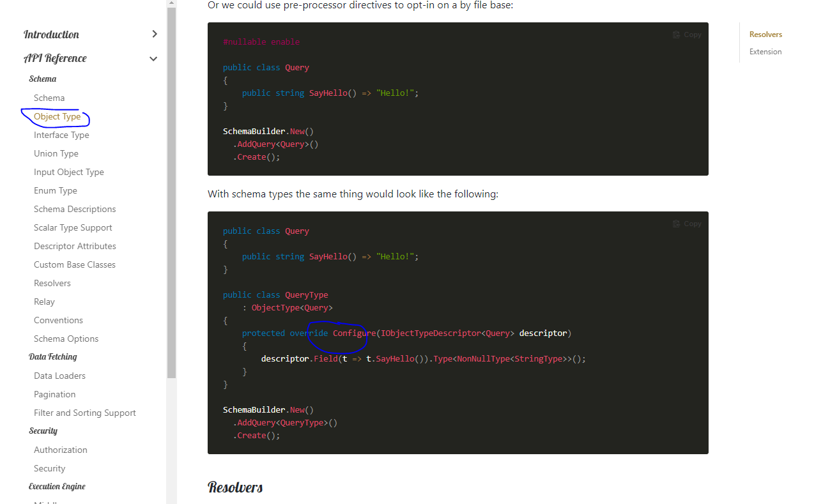Image resolution: width=830 pixels, height=504 pixels.
Task: Jump to Resolvers using the right sidebar
Action: 765,34
